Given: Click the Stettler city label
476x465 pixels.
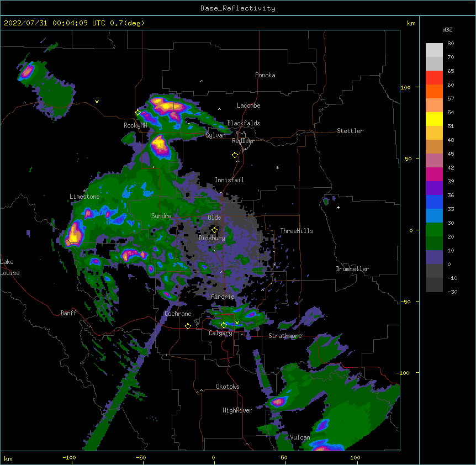Looking at the screenshot, I should point(350,131).
